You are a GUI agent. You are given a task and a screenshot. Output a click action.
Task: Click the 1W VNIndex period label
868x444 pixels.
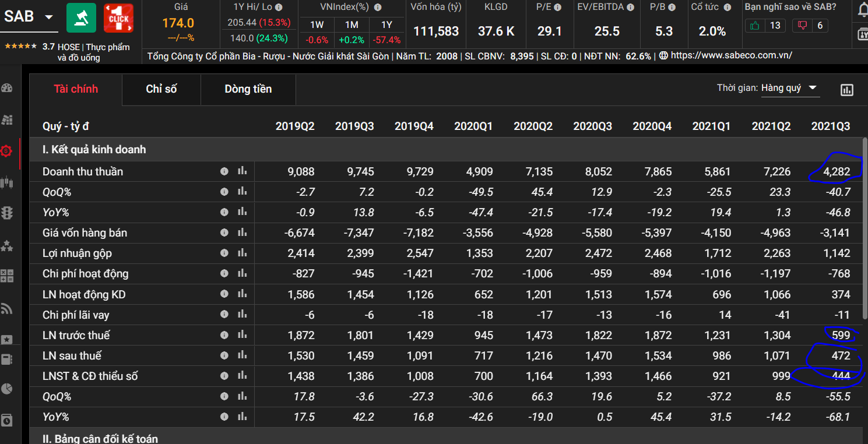click(x=317, y=25)
